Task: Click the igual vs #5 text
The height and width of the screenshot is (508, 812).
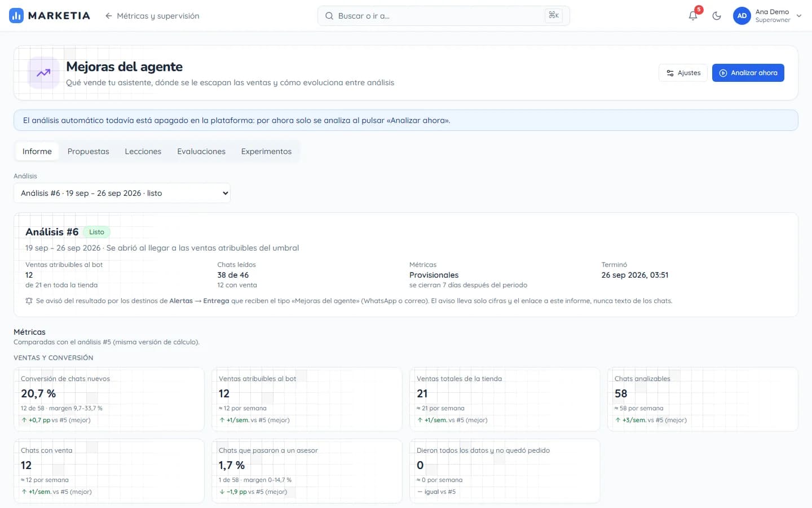Action: [436, 492]
